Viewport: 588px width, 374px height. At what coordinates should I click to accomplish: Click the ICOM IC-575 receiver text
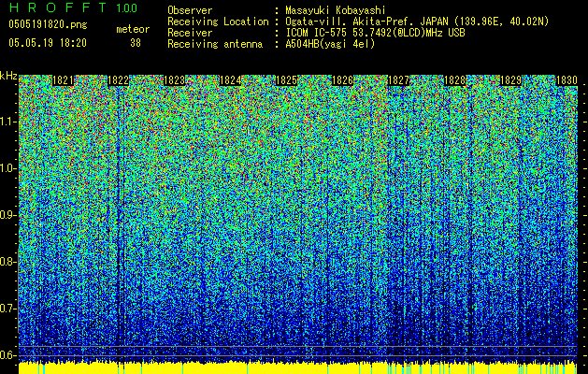375,33
